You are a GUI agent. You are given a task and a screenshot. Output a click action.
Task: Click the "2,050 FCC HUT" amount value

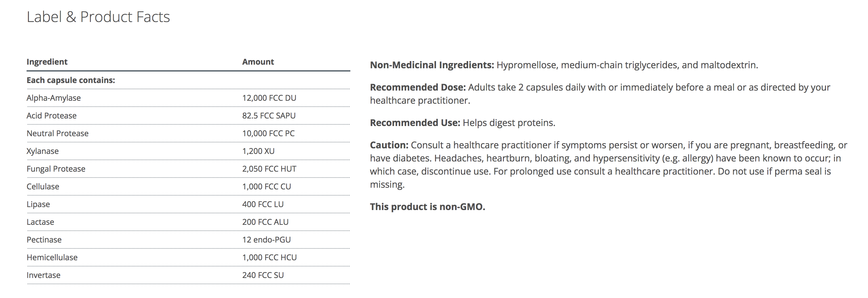pos(269,169)
